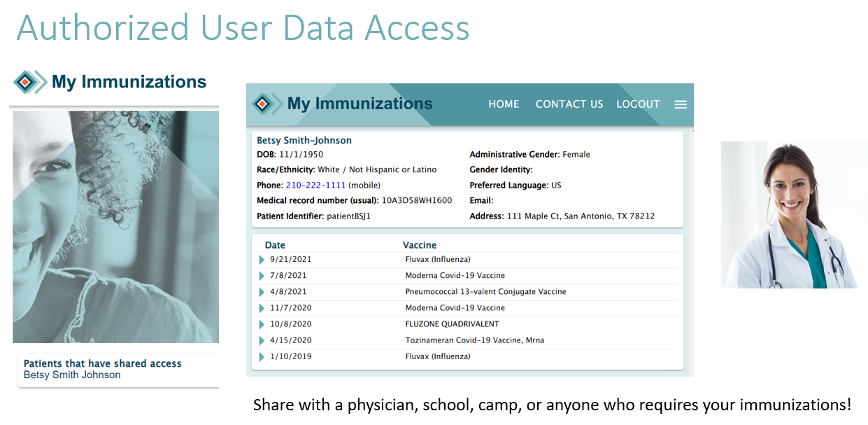Click address 111 Maple Ct, San Antonio

581,216
